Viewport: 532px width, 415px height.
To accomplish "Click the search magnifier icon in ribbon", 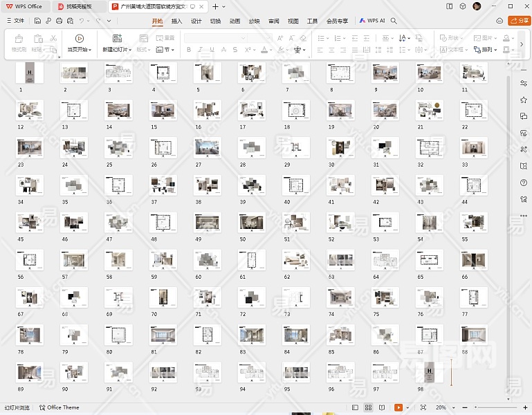I will (x=394, y=21).
